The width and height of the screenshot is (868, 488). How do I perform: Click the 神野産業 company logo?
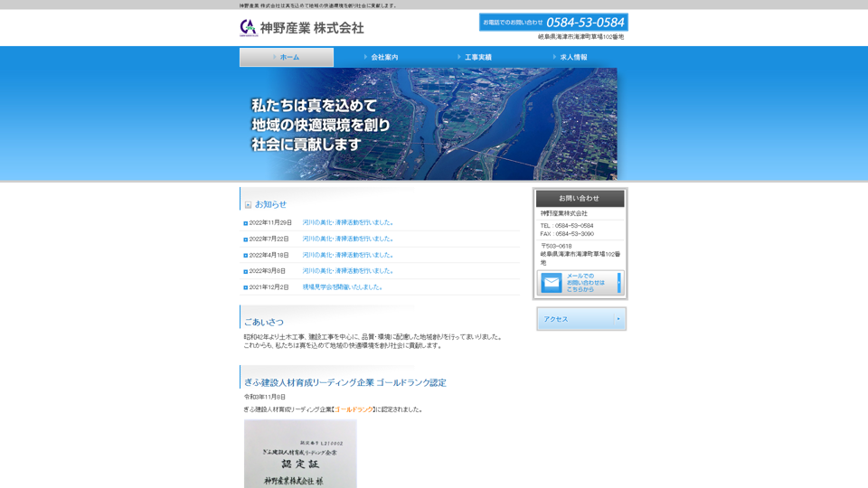click(301, 28)
